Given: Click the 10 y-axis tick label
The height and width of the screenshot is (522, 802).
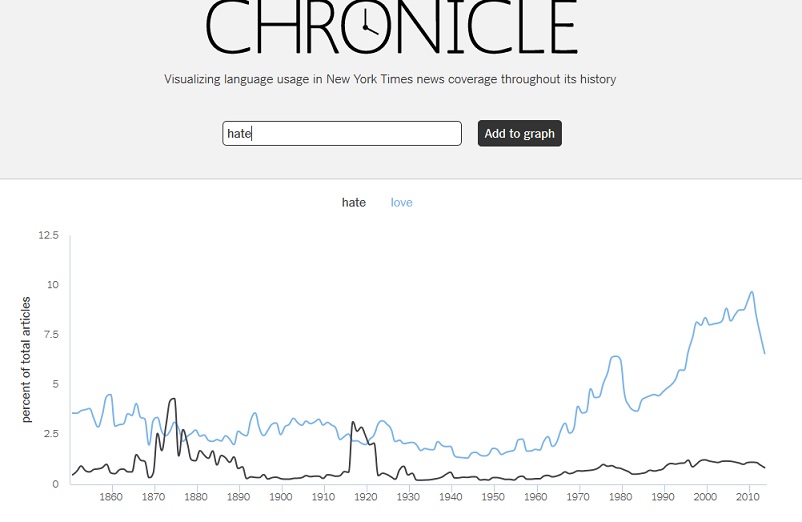Looking at the screenshot, I should (x=53, y=285).
